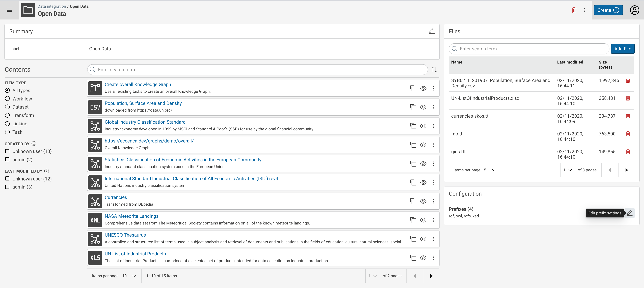Open the hamburger navigation menu
Image resolution: width=644 pixels, height=288 pixels.
(9, 10)
